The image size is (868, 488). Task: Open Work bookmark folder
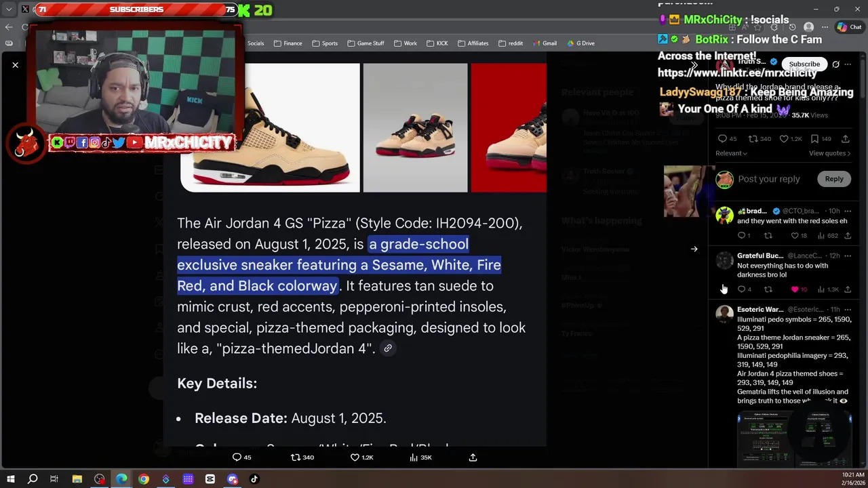click(406, 43)
